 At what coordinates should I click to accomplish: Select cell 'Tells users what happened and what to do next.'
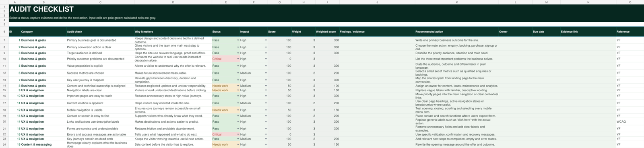click(x=173, y=134)
